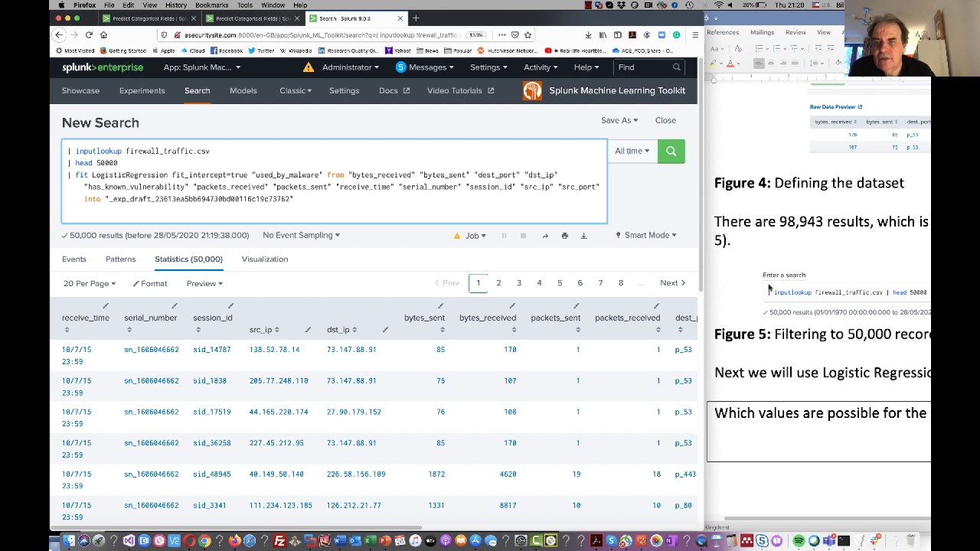This screenshot has width=980, height=551.
Task: Click inside the search query editor
Action: coord(334,181)
